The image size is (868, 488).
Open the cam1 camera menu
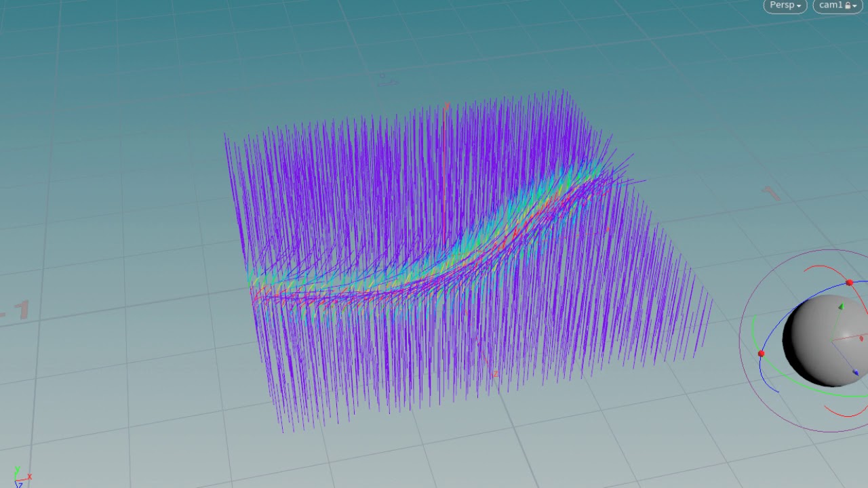pos(837,5)
